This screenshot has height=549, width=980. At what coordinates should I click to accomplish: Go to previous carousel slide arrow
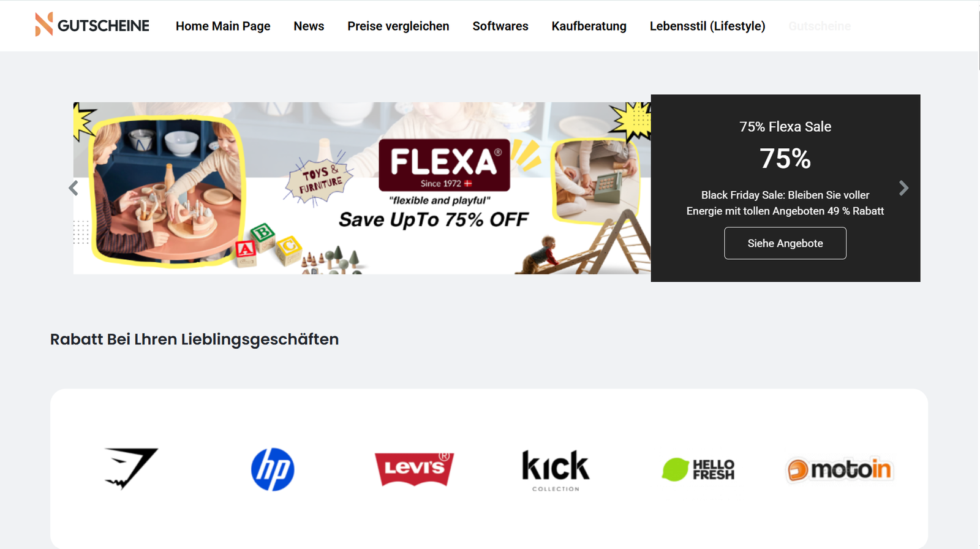click(x=73, y=188)
